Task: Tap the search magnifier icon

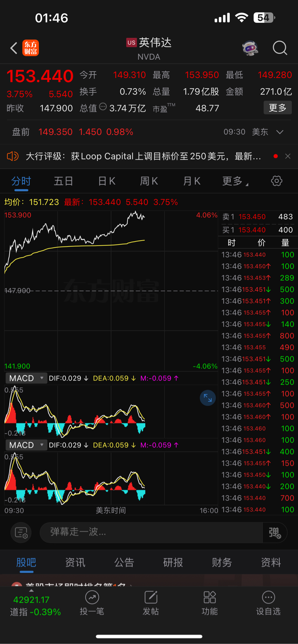Action: coord(280,48)
